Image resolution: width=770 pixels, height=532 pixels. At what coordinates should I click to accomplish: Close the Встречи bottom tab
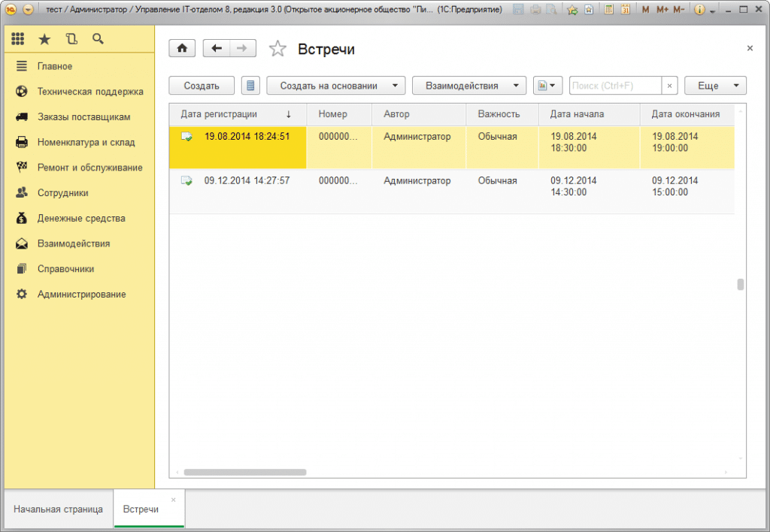[174, 500]
